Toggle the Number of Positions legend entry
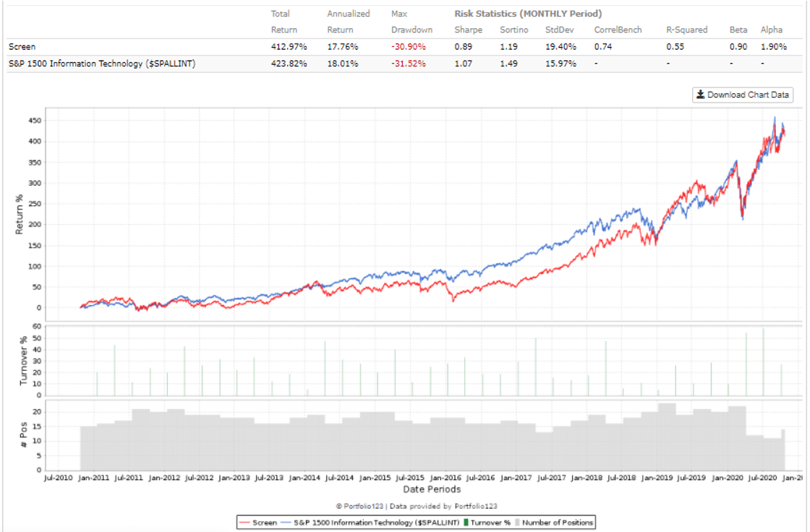 point(554,523)
